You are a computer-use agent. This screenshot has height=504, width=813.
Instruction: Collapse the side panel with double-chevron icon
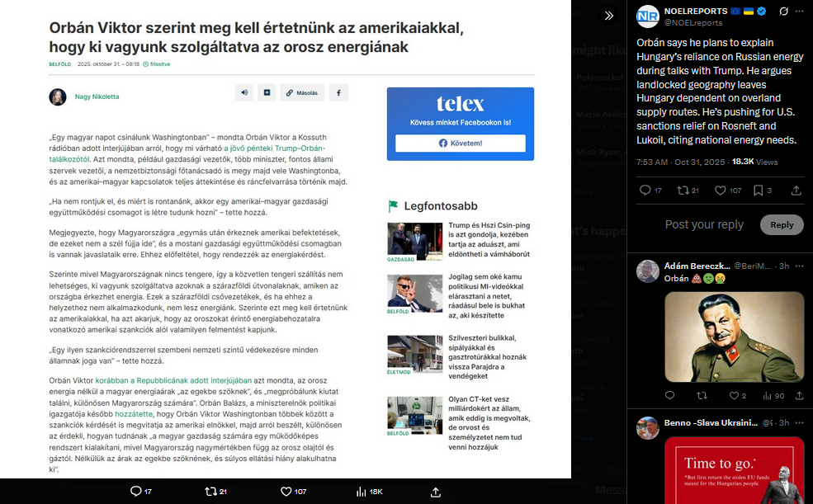608,16
